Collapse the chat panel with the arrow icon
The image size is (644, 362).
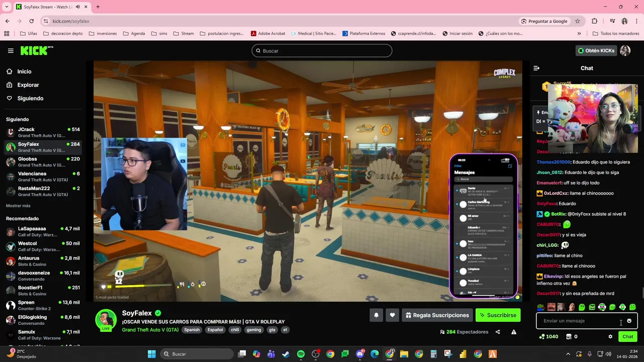[536, 68]
